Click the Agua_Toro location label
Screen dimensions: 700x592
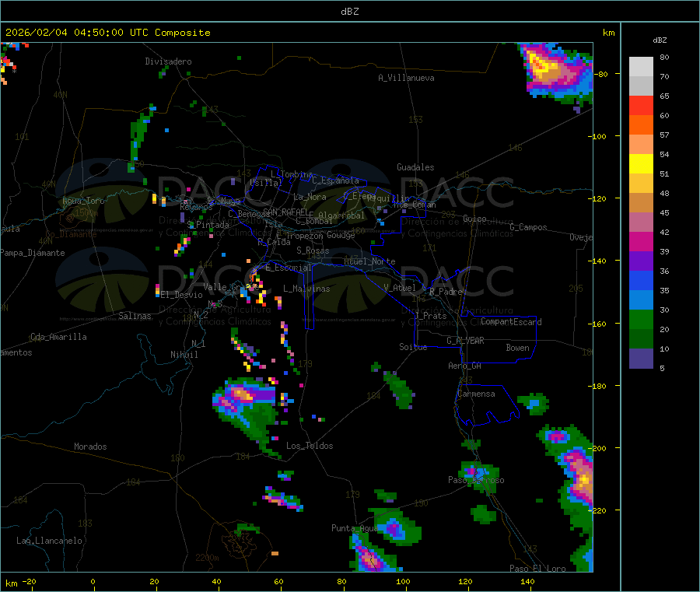[83, 201]
